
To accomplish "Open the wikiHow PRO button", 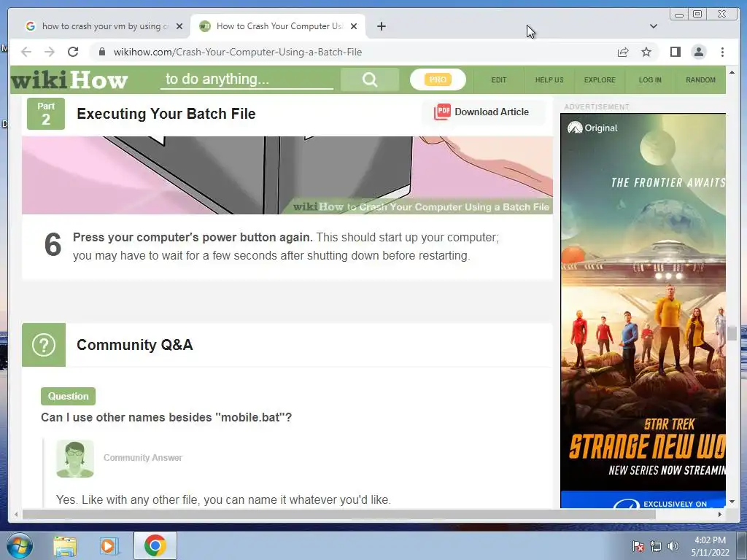I will pos(438,79).
